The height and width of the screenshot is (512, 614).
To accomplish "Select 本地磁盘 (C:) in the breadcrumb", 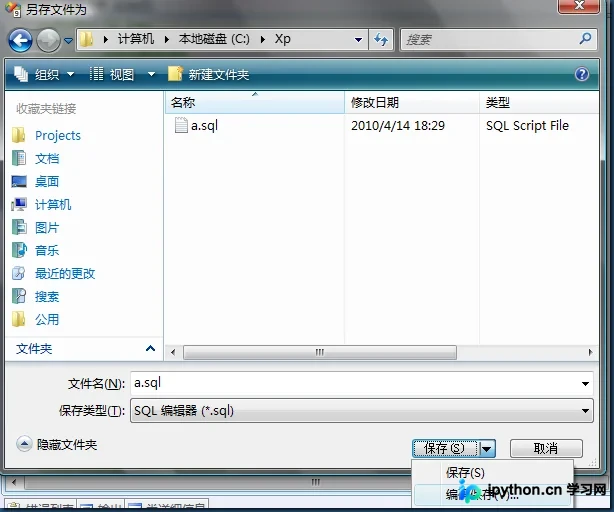I will (x=214, y=39).
